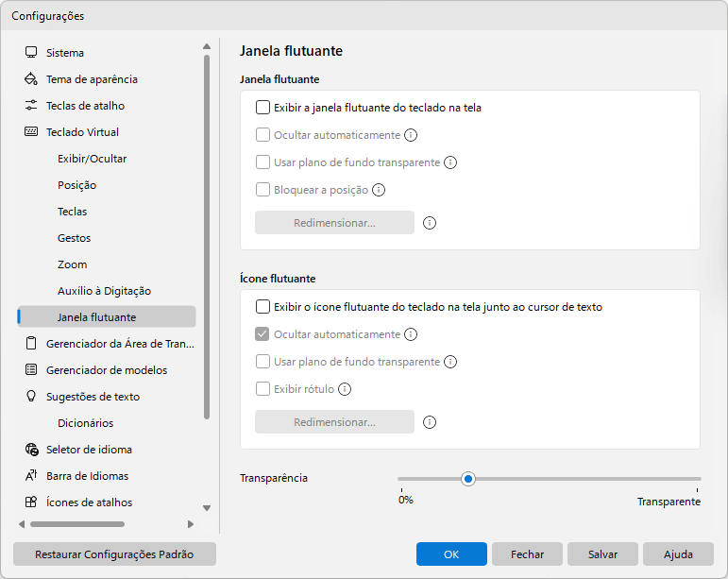The width and height of the screenshot is (728, 579).
Task: Click info icon beside Janela flutuante Usar plano de fundo transparente
Action: point(450,162)
